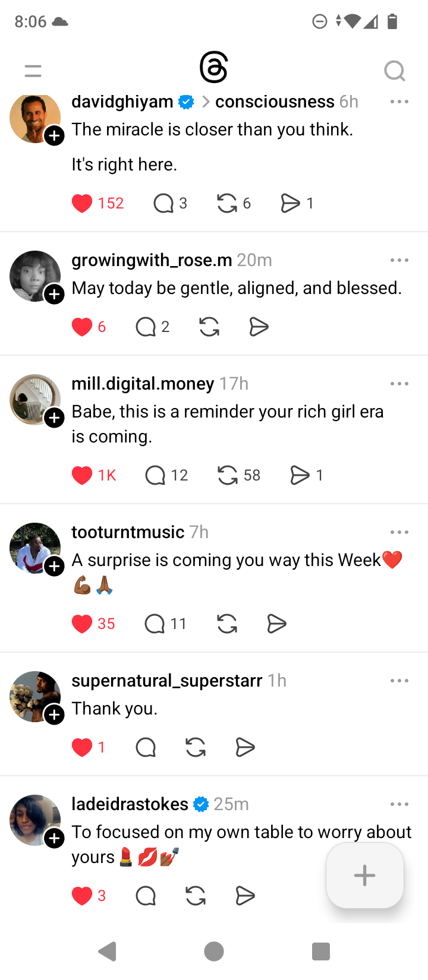
Task: Toggle like on tooturntmusic's post
Action: 82,624
